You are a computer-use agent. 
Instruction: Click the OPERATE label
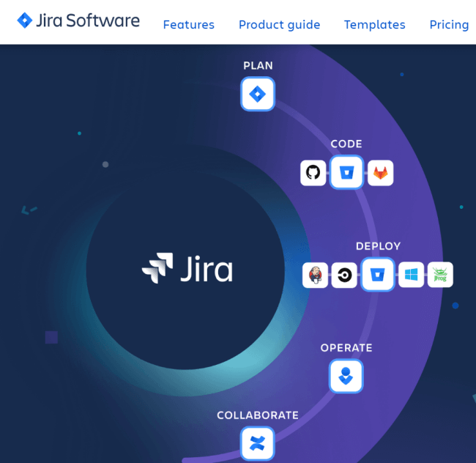346,348
